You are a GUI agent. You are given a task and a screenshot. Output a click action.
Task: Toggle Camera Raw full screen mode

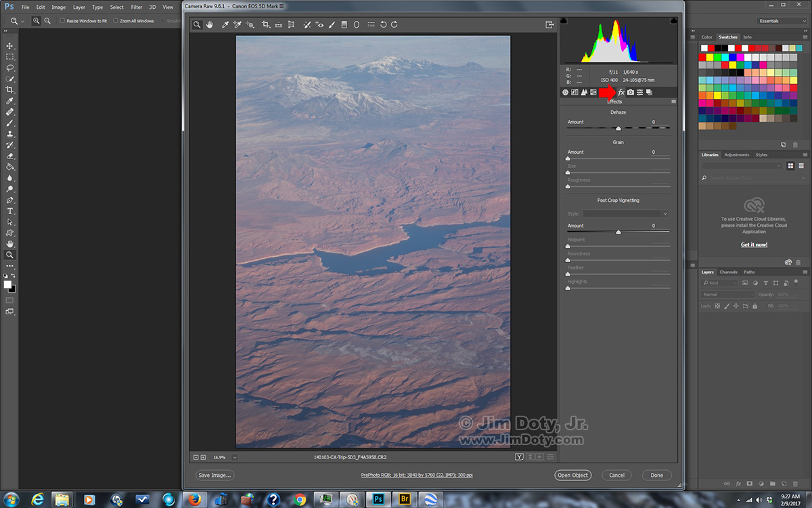coord(550,24)
